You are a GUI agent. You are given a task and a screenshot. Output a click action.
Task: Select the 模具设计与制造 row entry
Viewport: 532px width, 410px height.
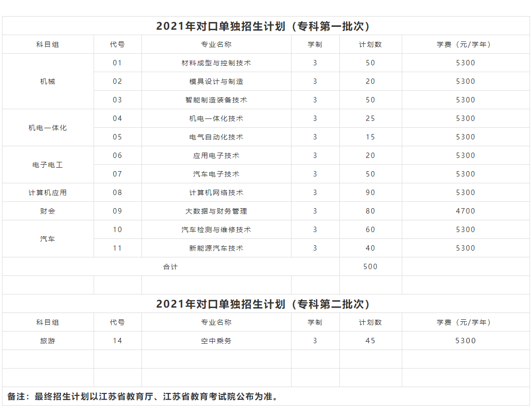coord(216,81)
